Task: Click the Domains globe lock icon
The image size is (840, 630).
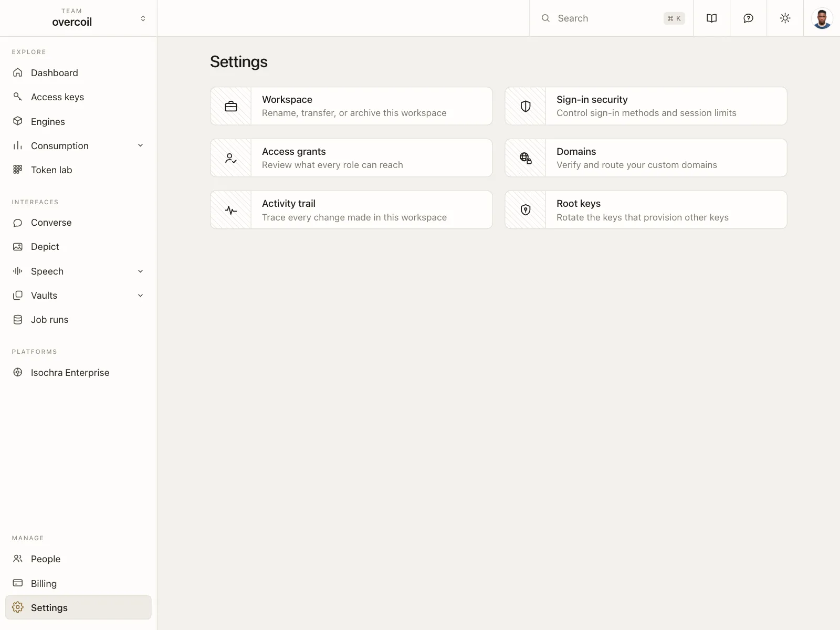Action: coord(526,158)
